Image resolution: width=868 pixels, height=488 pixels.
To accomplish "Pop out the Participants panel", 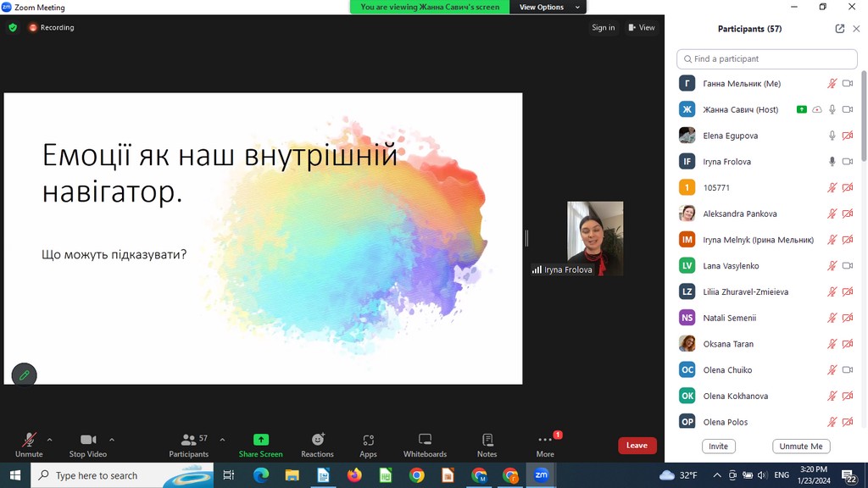I will click(x=839, y=29).
